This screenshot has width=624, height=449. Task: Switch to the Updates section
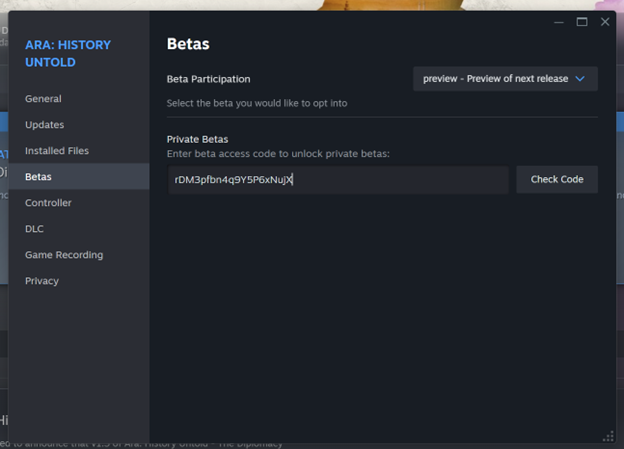pos(44,125)
